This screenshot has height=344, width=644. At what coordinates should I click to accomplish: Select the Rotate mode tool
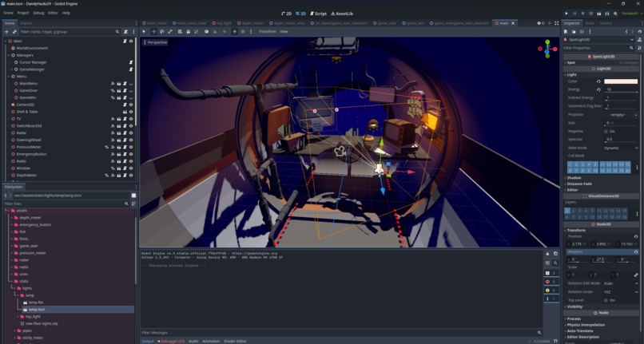click(162, 32)
